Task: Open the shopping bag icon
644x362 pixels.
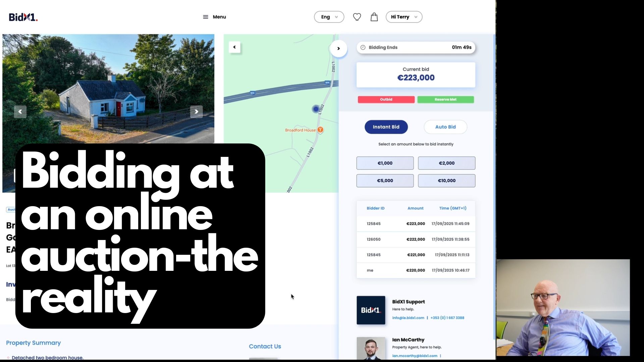Action: (x=374, y=17)
